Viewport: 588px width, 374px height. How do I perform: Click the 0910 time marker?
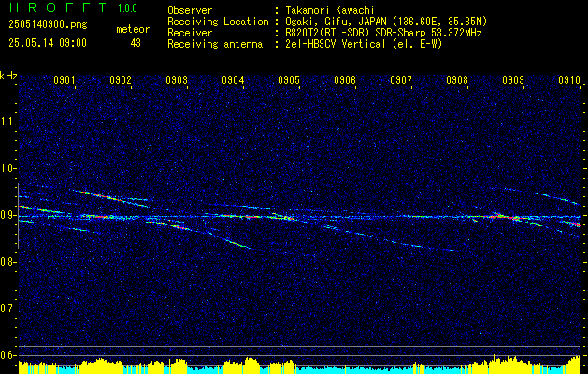[569, 80]
